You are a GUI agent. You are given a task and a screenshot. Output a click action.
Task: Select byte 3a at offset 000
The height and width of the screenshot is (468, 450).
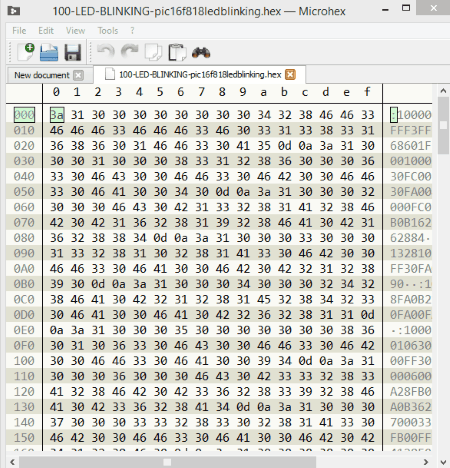point(57,115)
